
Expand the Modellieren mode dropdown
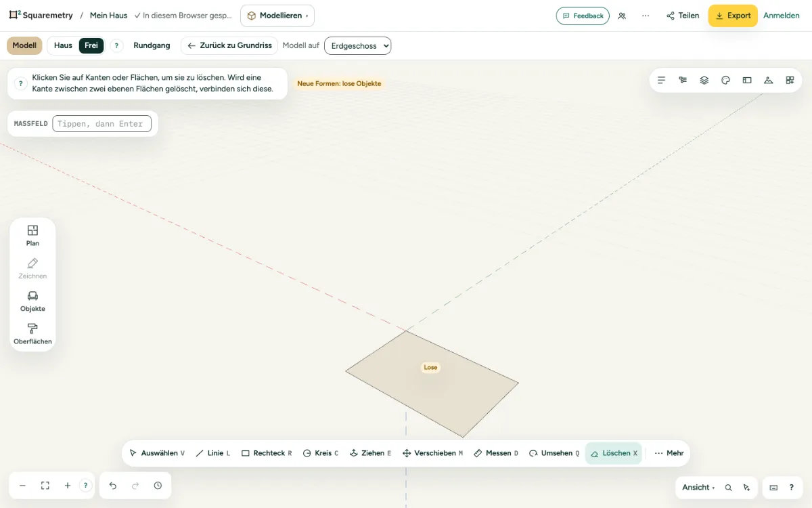[x=277, y=16]
